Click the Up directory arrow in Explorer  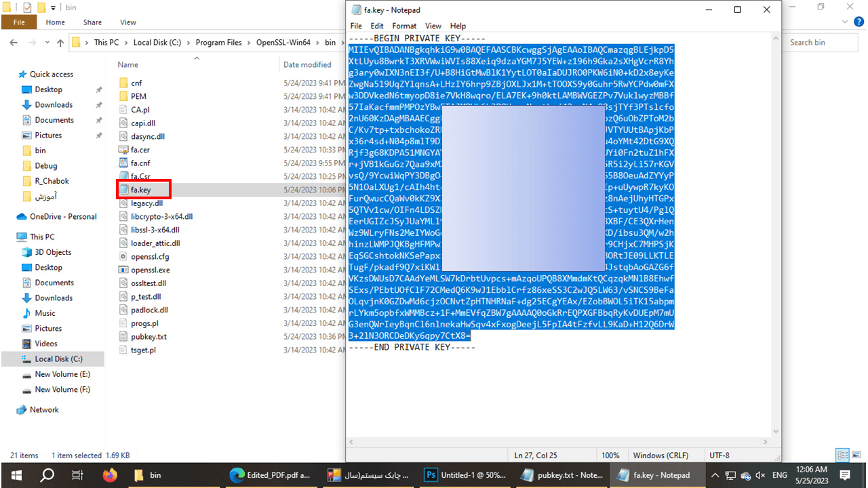pyautogui.click(x=60, y=43)
